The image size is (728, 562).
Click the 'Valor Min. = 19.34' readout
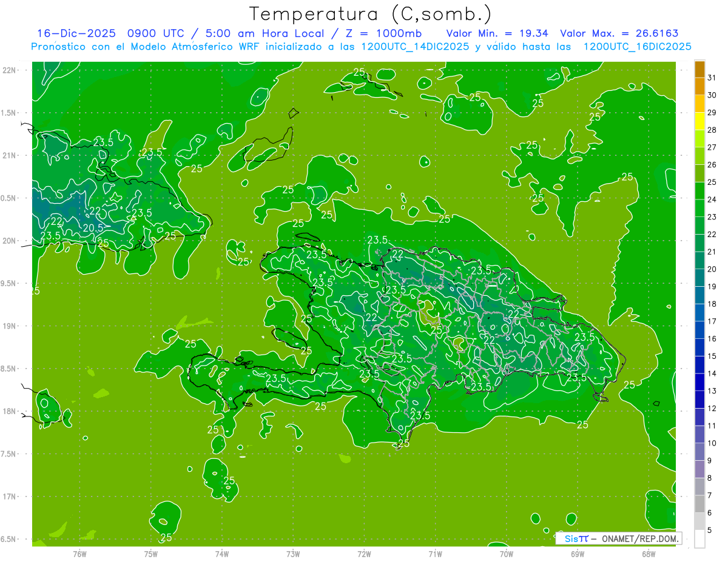coord(499,33)
